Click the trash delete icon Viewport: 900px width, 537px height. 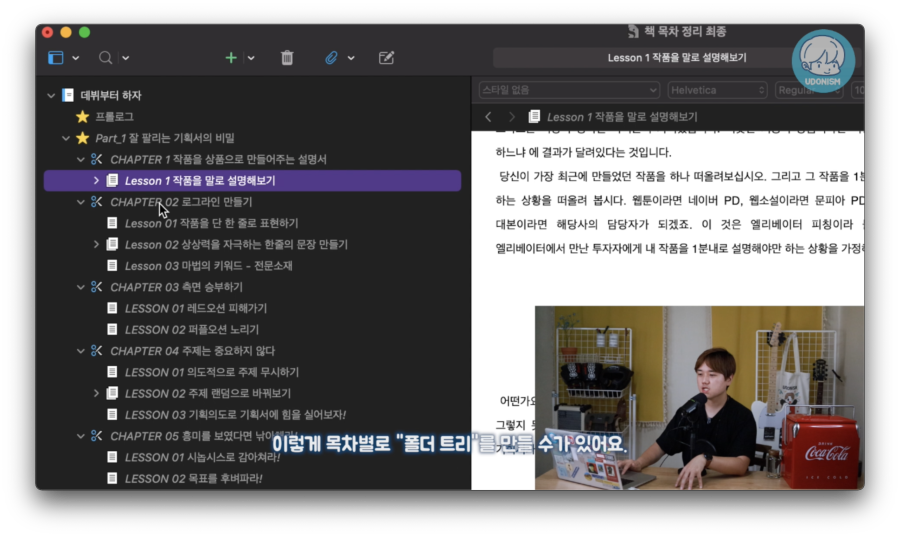click(287, 58)
